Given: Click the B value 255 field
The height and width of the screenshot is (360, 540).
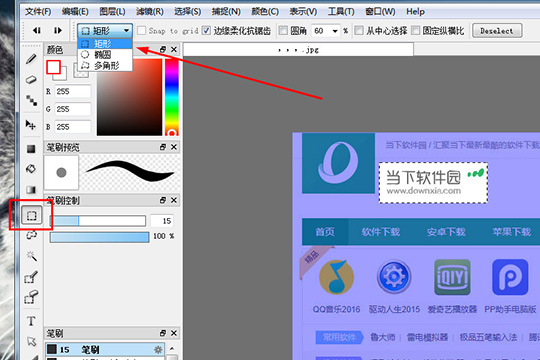Looking at the screenshot, I should (x=73, y=127).
